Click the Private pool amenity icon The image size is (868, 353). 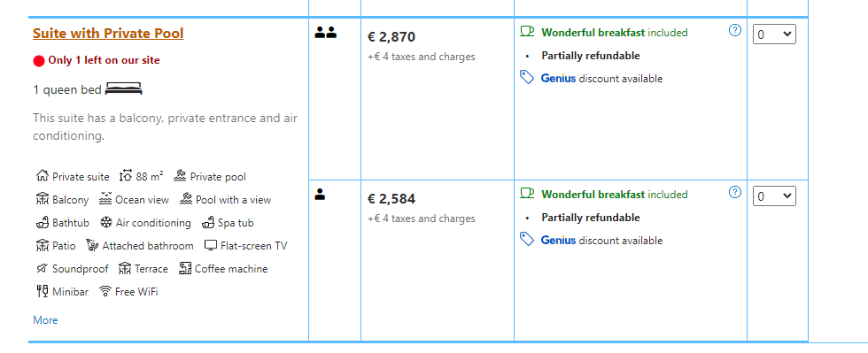click(180, 177)
